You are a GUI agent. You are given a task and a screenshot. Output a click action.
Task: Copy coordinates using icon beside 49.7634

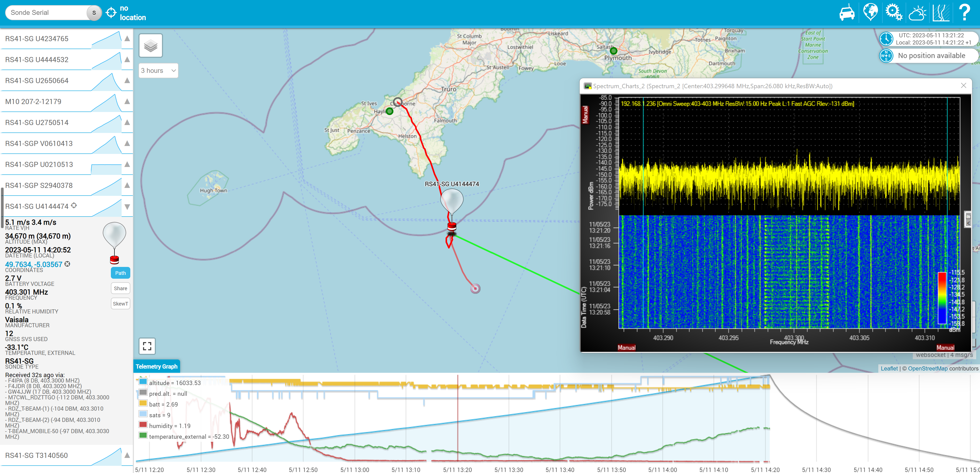pyautogui.click(x=67, y=264)
